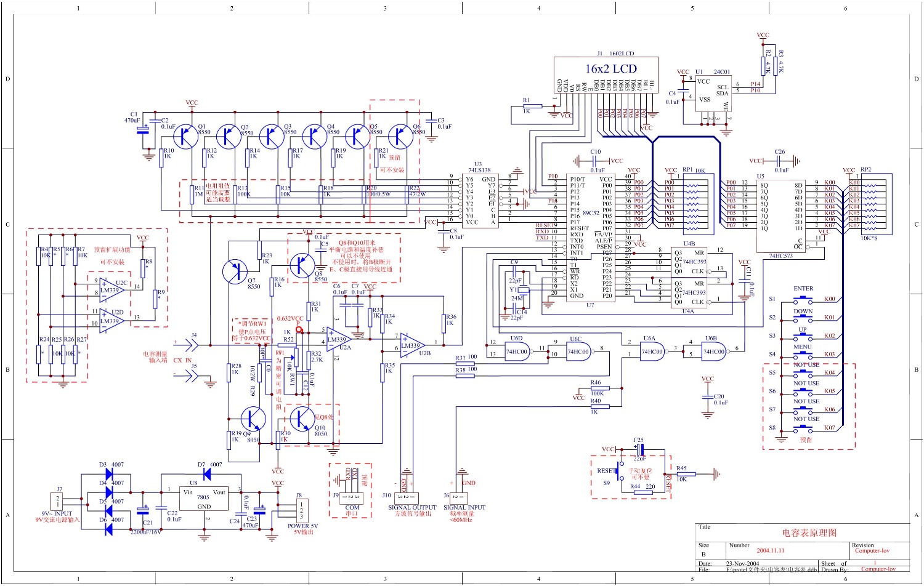Select diode D5 4007 in the bridge

(109, 510)
